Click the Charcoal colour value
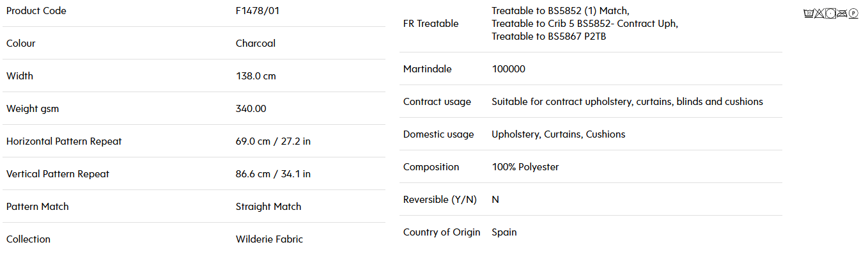 (x=256, y=44)
